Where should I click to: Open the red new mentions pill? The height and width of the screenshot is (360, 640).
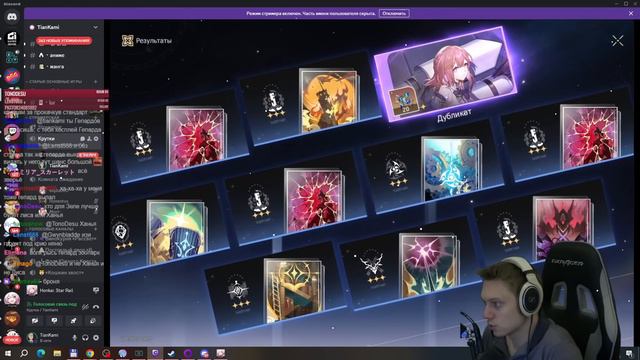[x=64, y=40]
